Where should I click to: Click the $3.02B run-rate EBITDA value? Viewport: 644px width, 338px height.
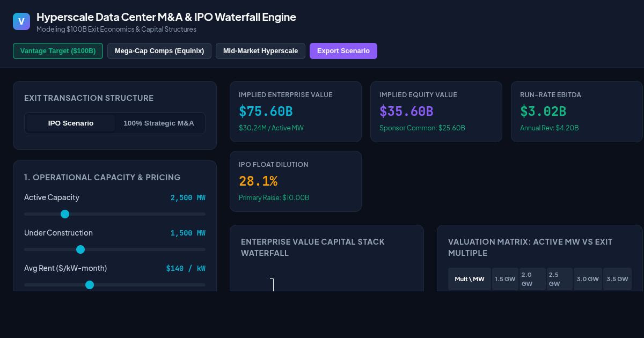(x=543, y=112)
